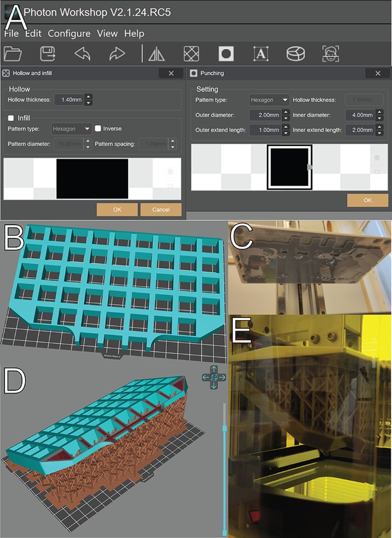Increase Outer diameter with up arrow
Screen dimensions: 392x538
(x=286, y=112)
